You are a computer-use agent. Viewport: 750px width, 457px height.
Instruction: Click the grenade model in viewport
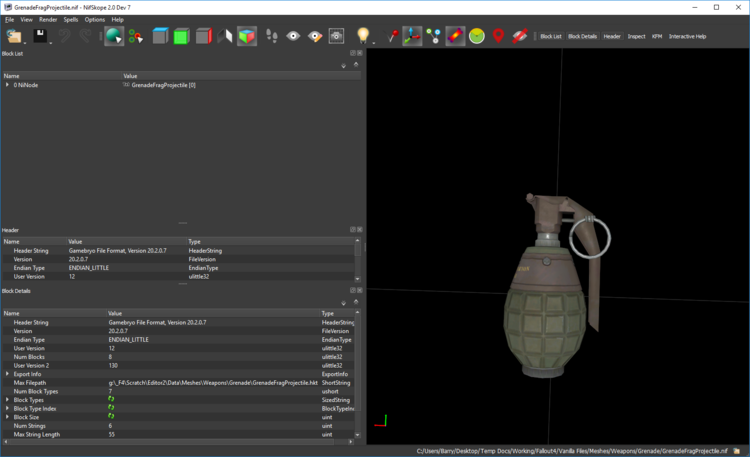555,287
